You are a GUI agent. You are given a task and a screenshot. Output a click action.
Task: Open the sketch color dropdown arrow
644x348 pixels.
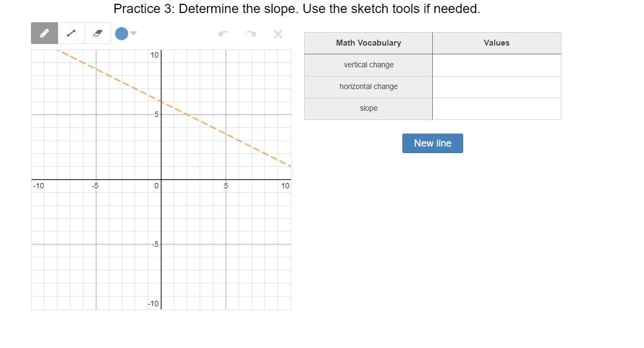click(134, 33)
